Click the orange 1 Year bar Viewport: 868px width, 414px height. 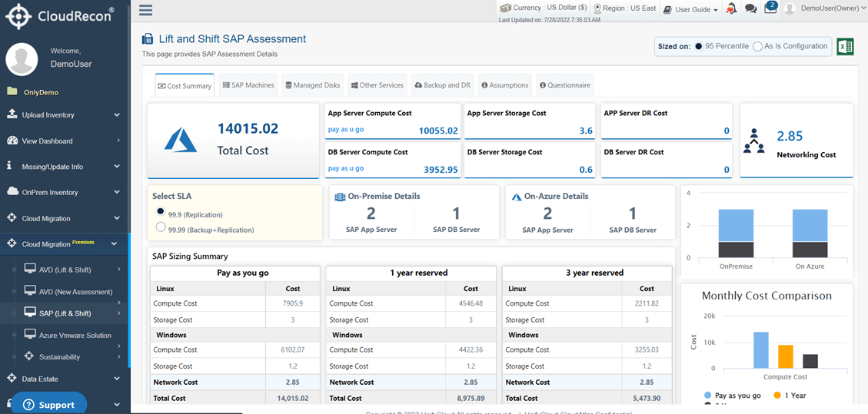(x=786, y=356)
